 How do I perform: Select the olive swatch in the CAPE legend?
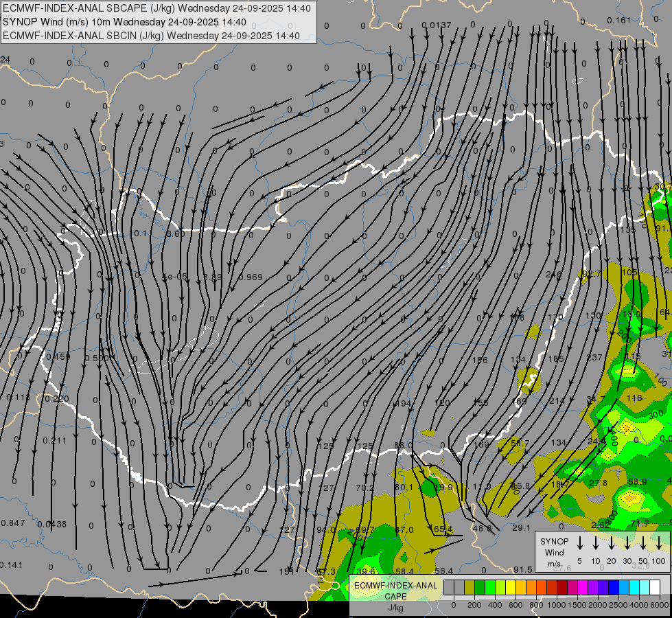[x=470, y=588]
